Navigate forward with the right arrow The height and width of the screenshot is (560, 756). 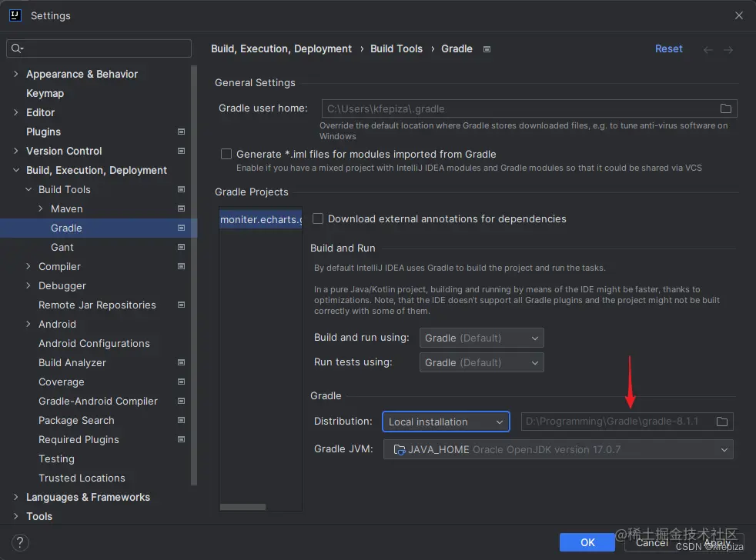pyautogui.click(x=728, y=50)
